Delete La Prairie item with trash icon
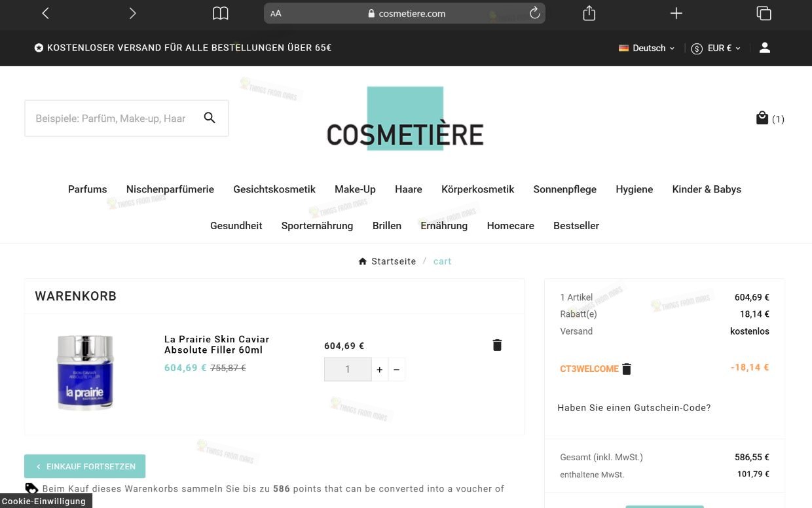 [497, 345]
